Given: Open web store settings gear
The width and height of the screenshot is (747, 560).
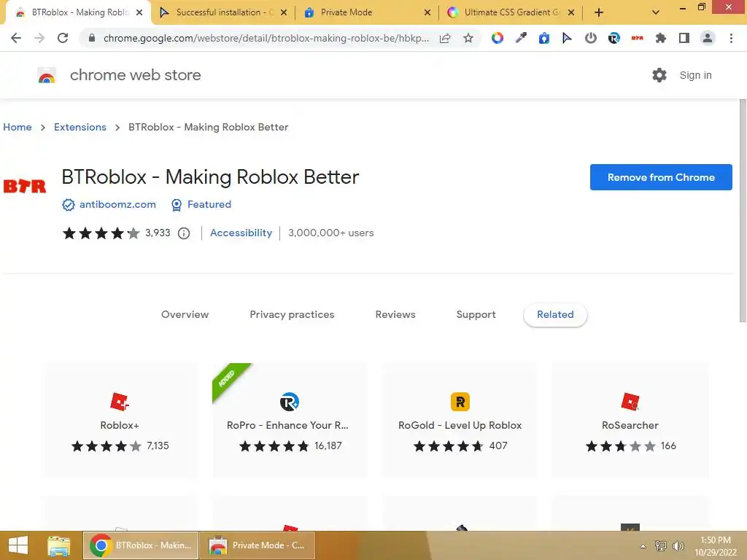Looking at the screenshot, I should [x=659, y=75].
